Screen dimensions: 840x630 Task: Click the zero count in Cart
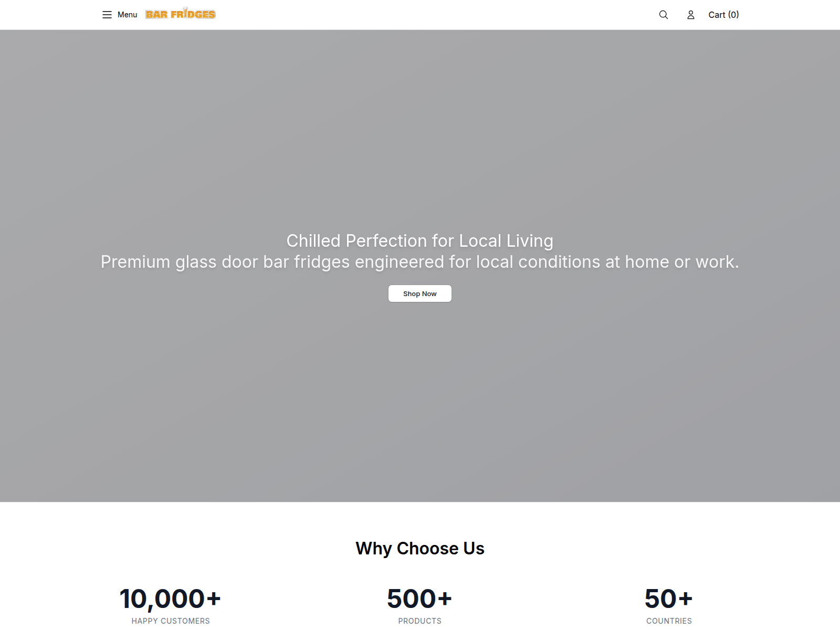click(733, 15)
